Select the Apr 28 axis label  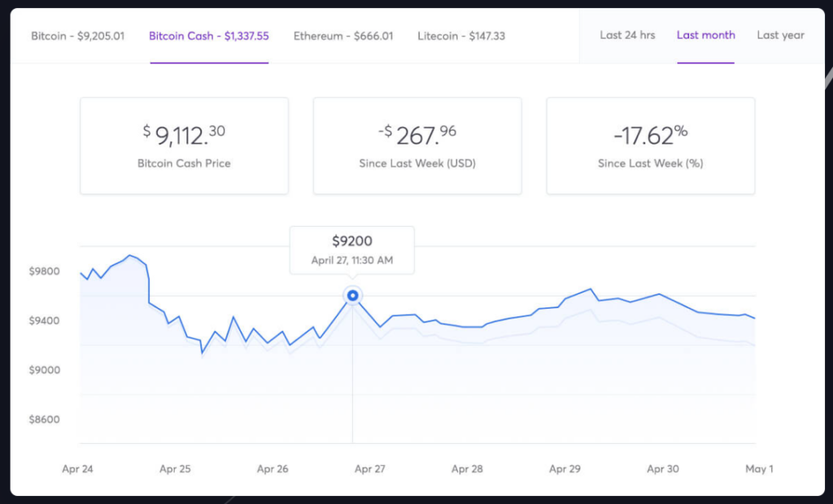point(467,469)
